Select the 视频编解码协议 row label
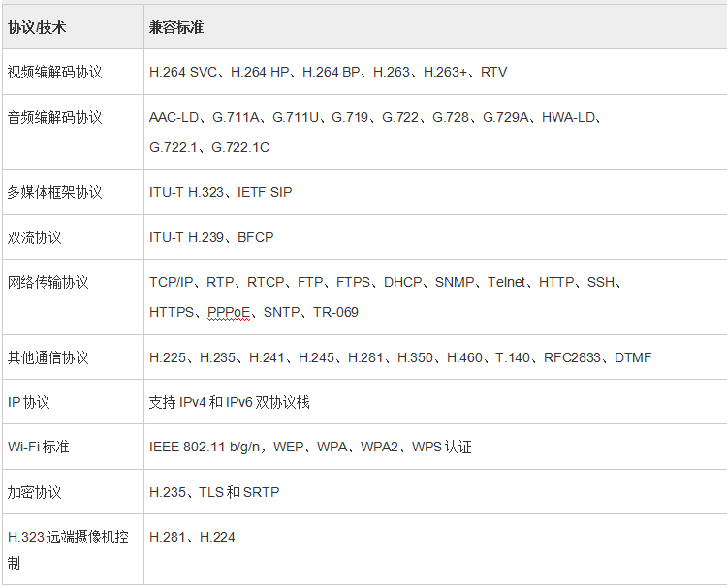 pos(54,72)
